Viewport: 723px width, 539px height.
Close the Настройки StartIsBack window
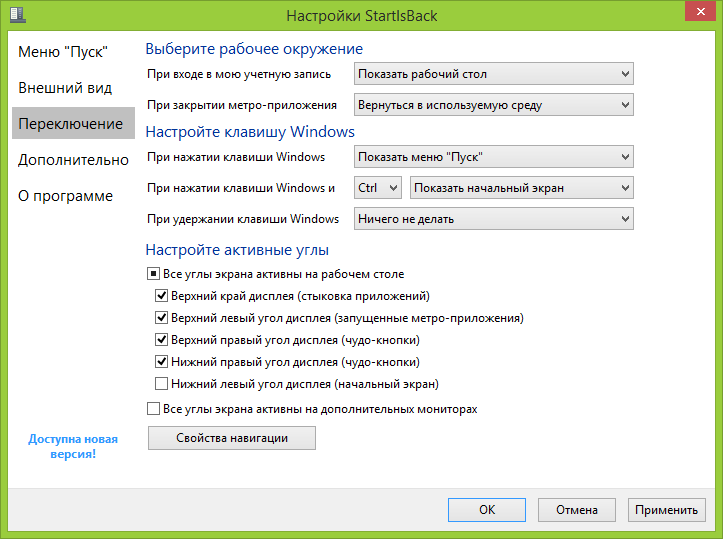point(700,11)
